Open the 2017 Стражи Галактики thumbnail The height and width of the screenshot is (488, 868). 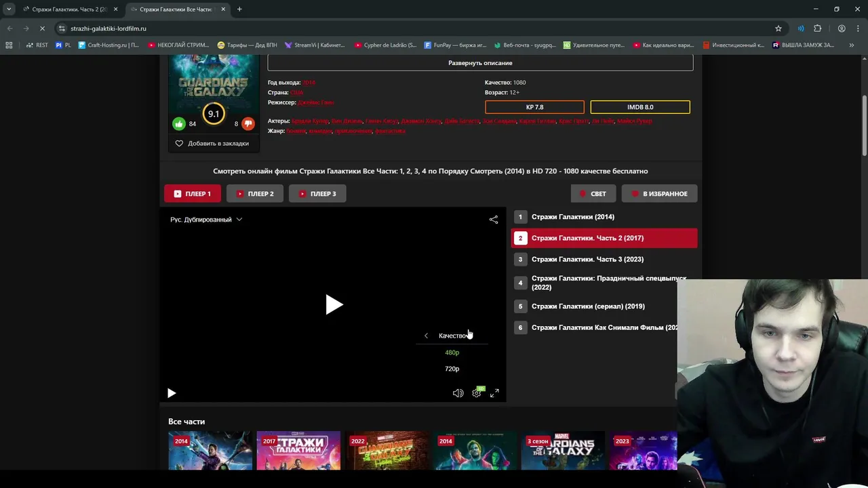pyautogui.click(x=298, y=451)
